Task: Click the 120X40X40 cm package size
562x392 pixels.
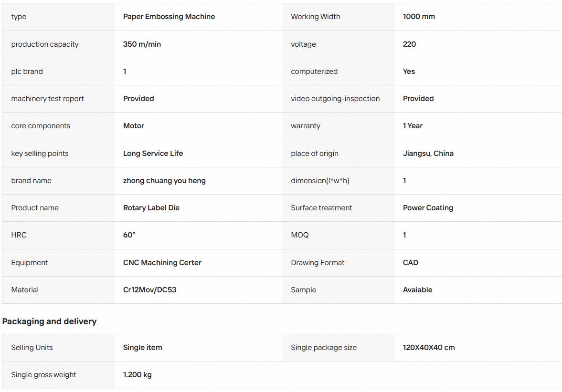Action: (x=429, y=347)
